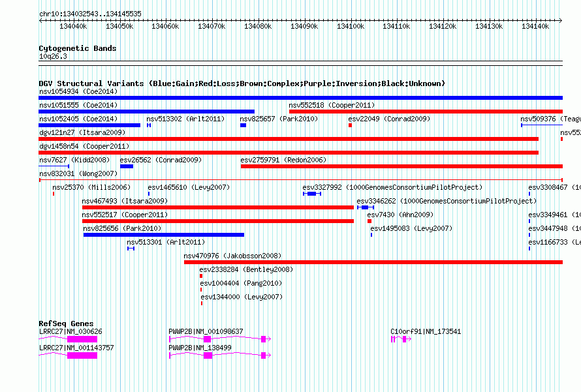This screenshot has width=581, height=392.
Task: Select the esv2338284 (Bentley2008) variant label
Action: tap(246, 269)
